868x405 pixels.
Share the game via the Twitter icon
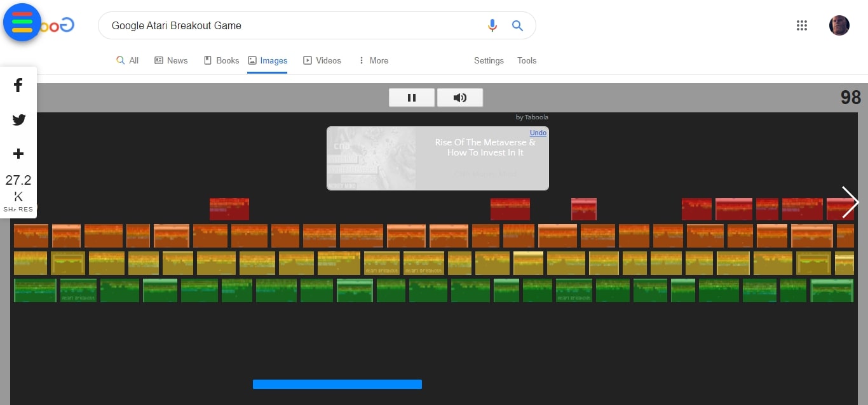click(18, 119)
